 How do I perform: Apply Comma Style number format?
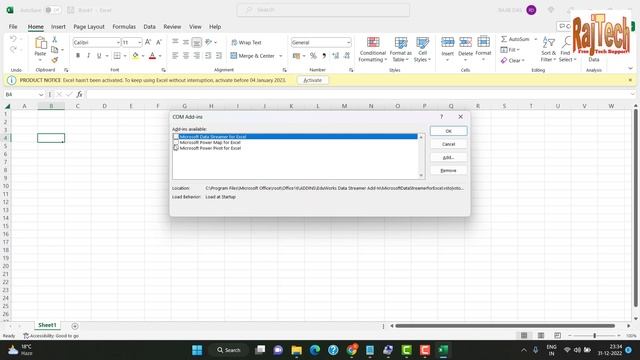tap(324, 56)
